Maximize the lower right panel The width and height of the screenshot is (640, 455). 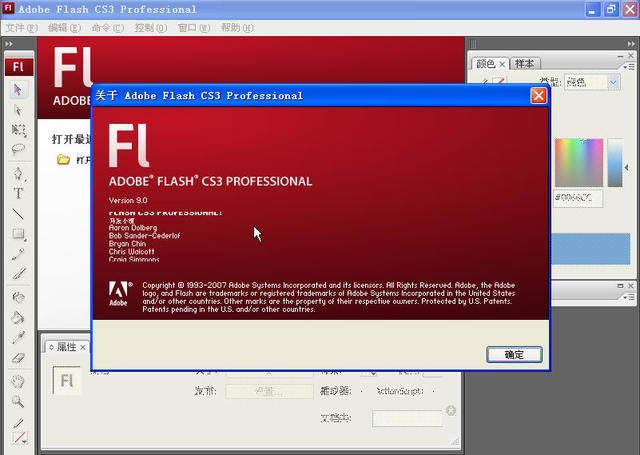pyautogui.click(x=620, y=286)
